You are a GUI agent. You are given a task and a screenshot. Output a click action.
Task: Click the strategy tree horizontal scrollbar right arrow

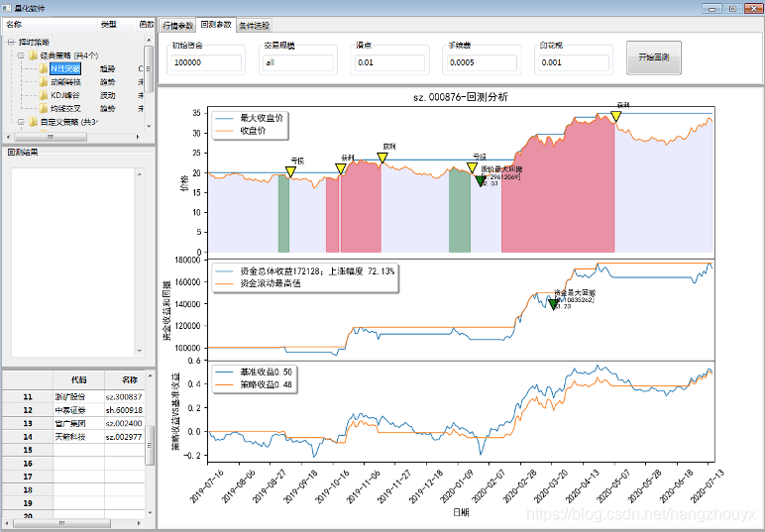pos(139,137)
